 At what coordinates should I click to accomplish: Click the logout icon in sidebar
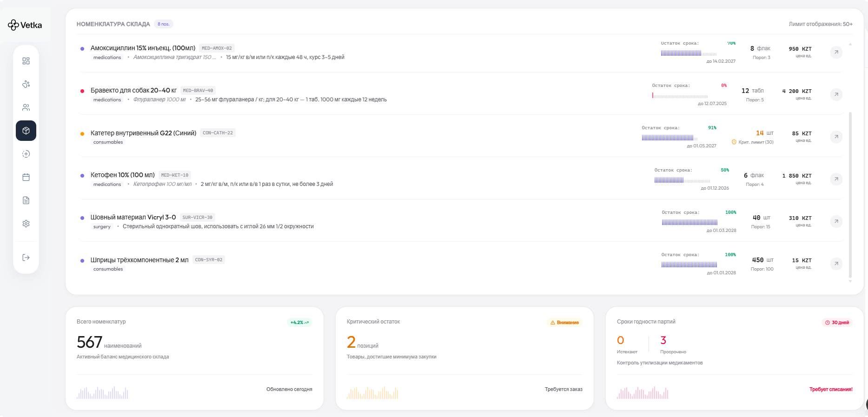pos(26,258)
